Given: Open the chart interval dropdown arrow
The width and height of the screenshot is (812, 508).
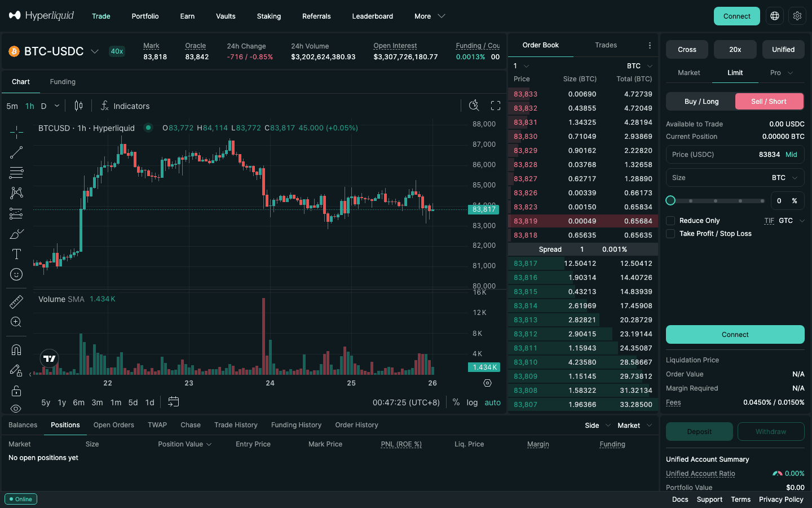Looking at the screenshot, I should (x=57, y=106).
